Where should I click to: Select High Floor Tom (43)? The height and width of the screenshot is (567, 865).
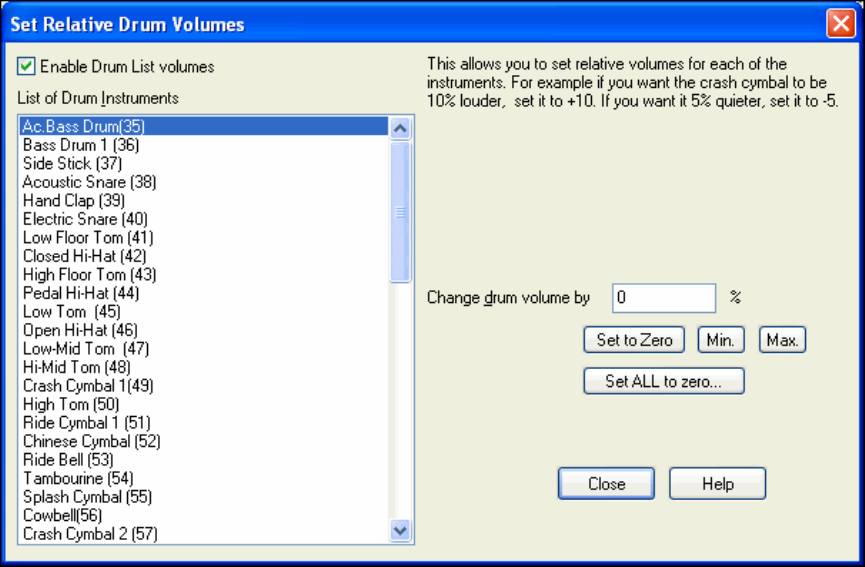click(204, 275)
